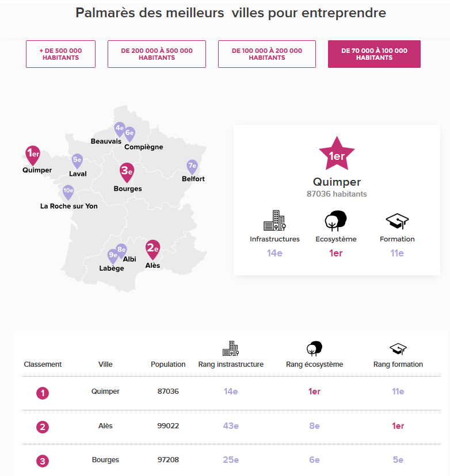Click the Formation graduation cap icon in card

tap(397, 221)
